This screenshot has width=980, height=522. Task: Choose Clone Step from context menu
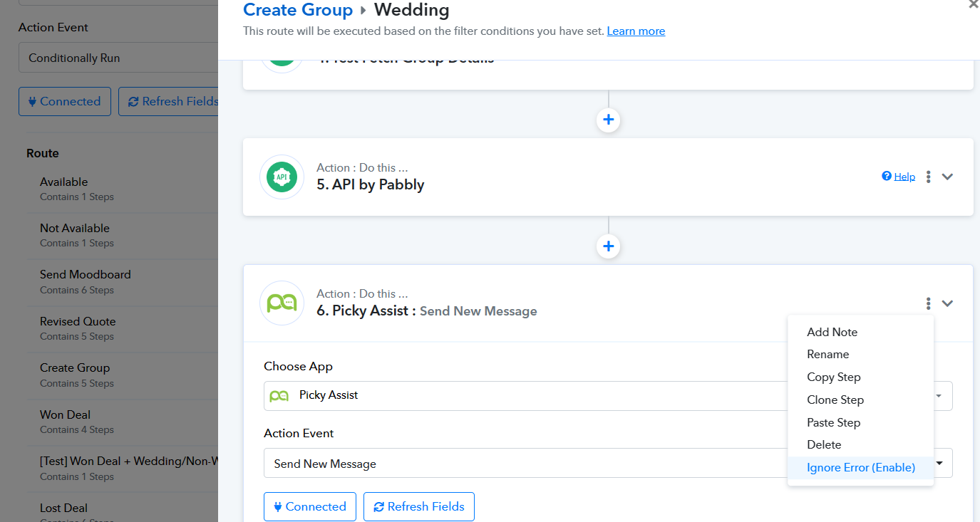pyautogui.click(x=835, y=400)
